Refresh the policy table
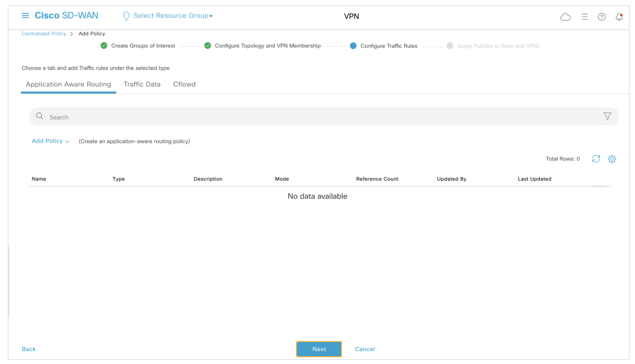This screenshot has width=635, height=364. pos(596,159)
